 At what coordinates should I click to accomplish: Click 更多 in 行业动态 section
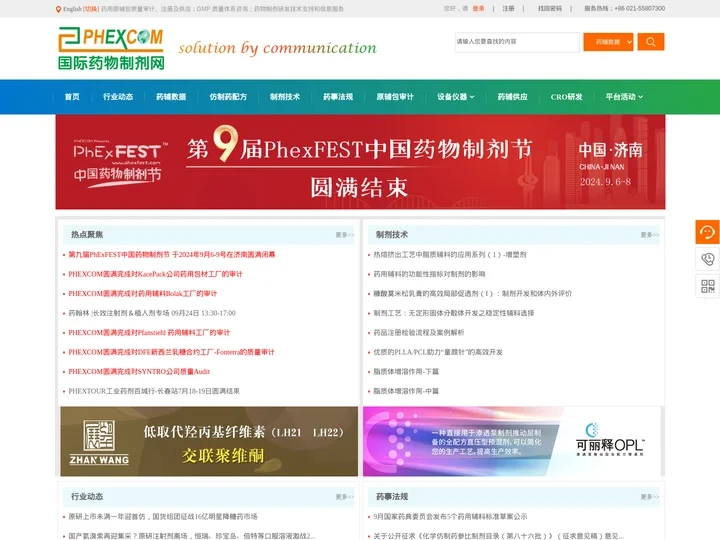pos(344,497)
